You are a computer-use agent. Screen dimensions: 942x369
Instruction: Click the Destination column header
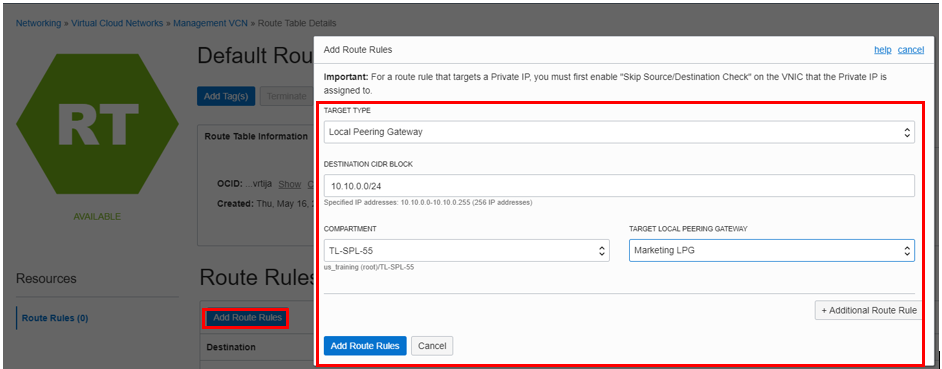click(x=231, y=347)
